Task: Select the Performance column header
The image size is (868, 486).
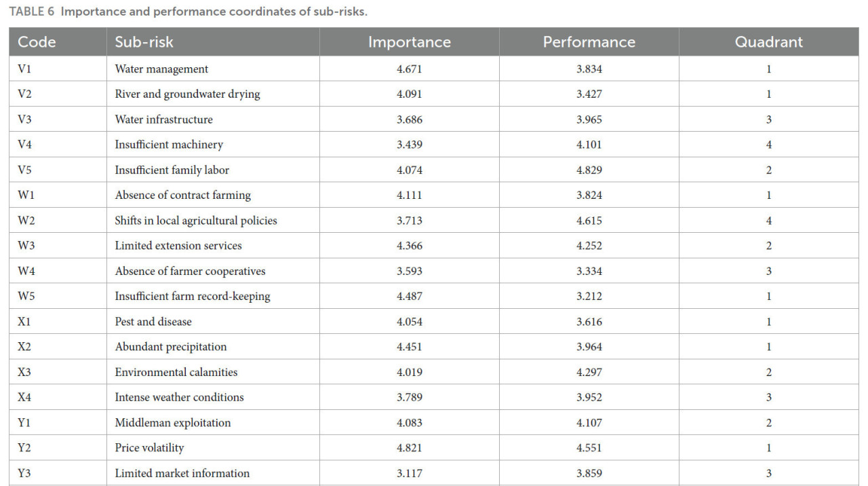Action: coord(589,42)
